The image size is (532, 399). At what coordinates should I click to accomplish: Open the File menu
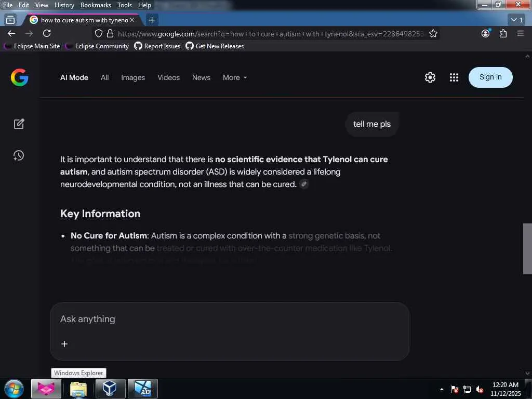click(x=8, y=5)
